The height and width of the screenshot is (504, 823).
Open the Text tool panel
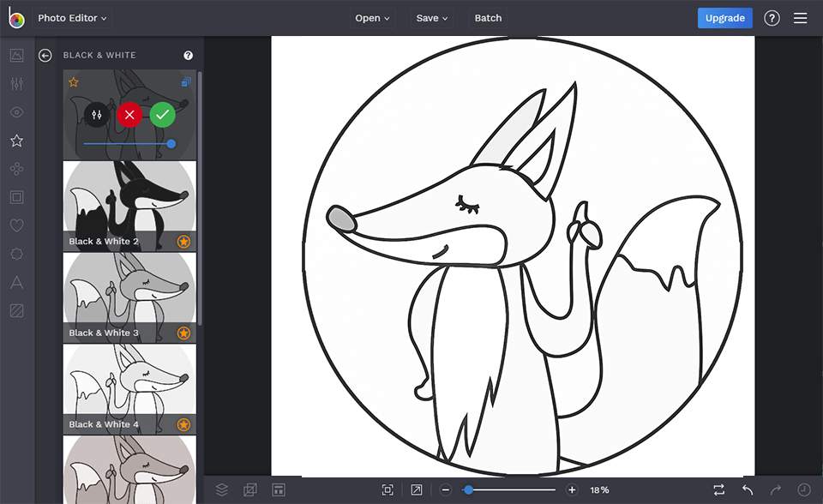16,282
